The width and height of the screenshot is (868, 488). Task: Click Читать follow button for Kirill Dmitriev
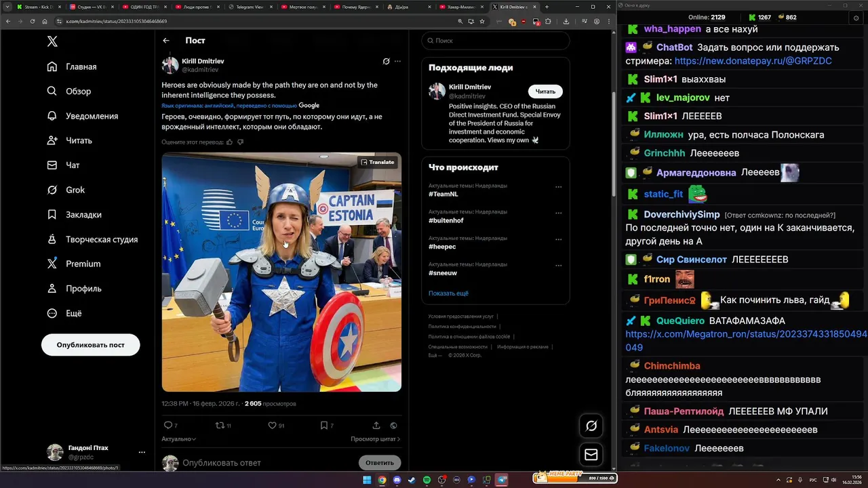click(545, 91)
